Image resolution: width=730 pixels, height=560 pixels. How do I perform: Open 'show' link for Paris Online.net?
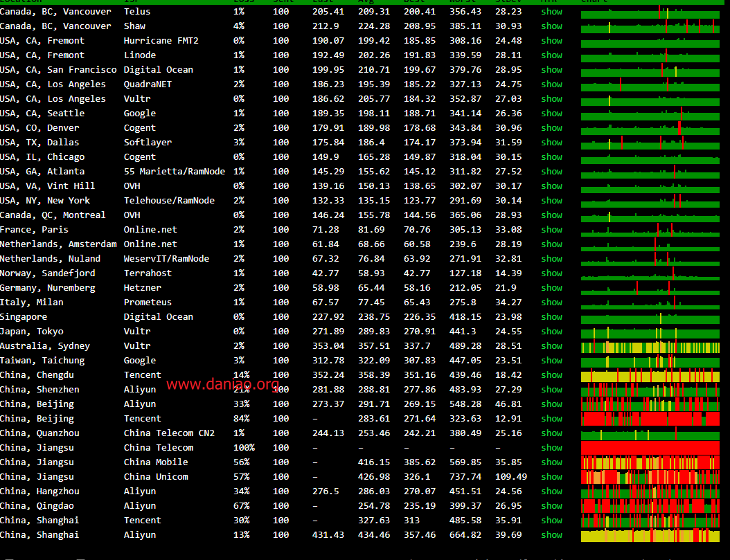pyautogui.click(x=552, y=229)
